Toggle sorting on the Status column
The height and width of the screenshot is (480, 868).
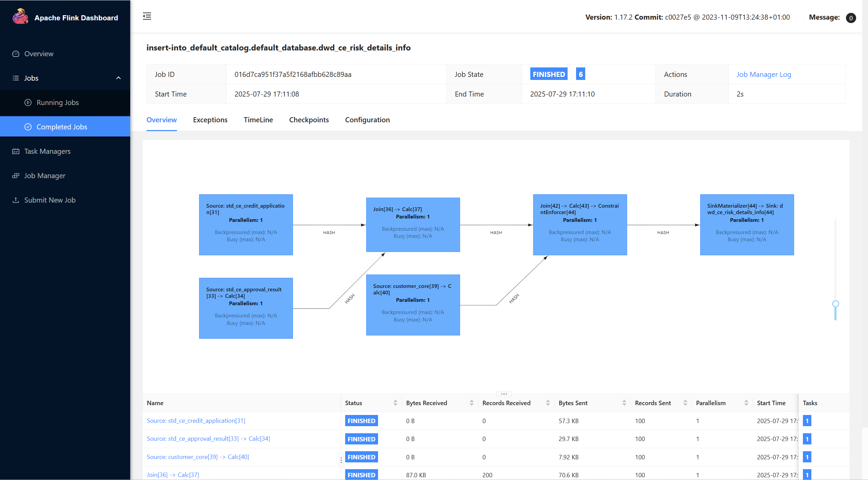click(x=395, y=403)
